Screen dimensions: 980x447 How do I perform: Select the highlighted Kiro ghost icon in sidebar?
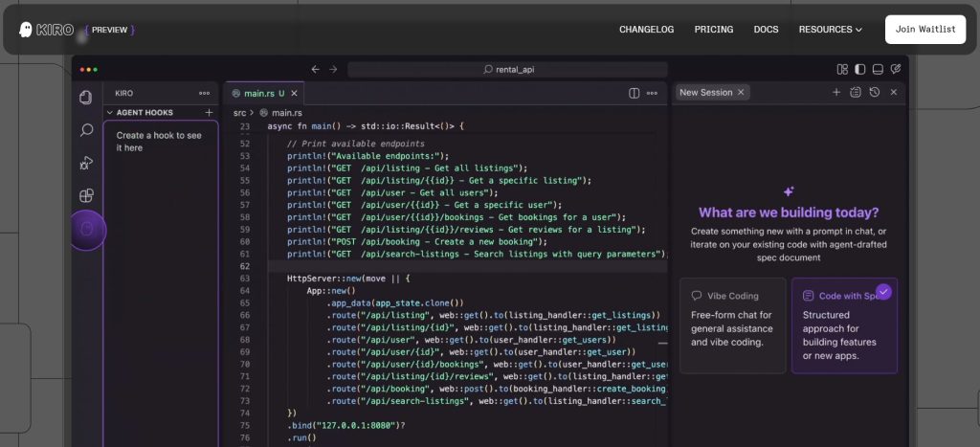pyautogui.click(x=87, y=230)
